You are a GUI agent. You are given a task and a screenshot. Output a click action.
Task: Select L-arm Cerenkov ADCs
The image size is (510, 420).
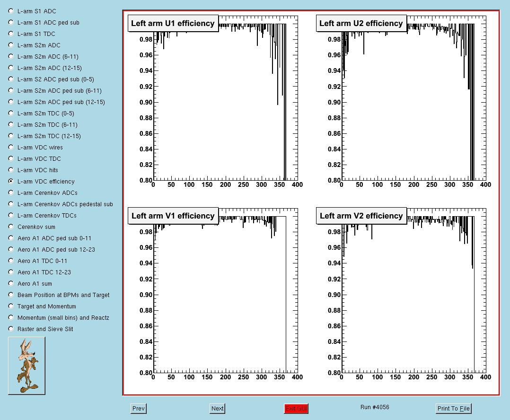(11, 193)
